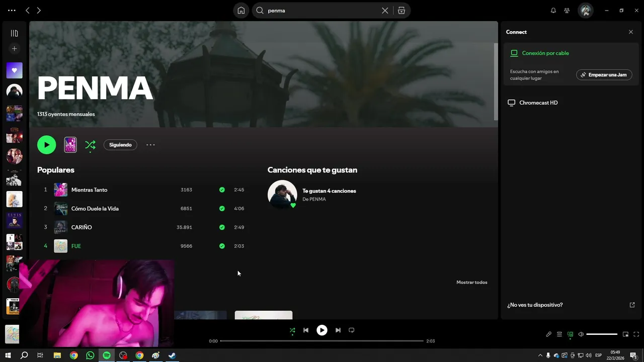The image size is (644, 362).
Task: Click the CARIÑO album cover
Action: [60, 227]
